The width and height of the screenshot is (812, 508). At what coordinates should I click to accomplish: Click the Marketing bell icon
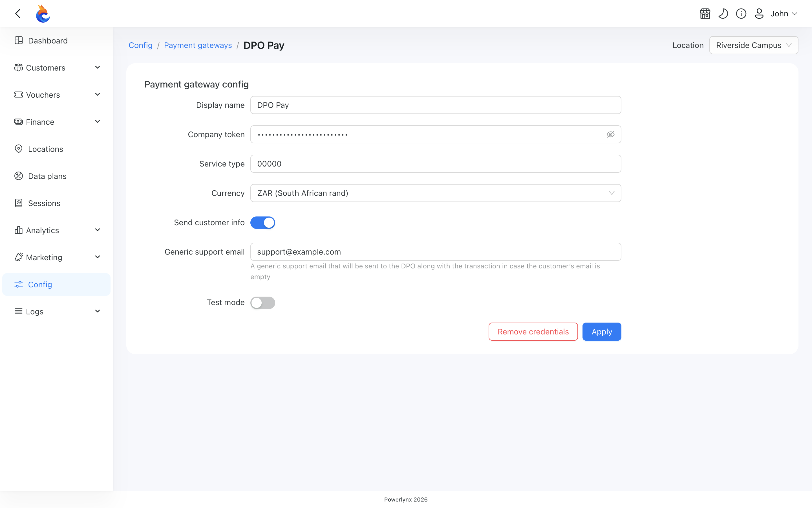(19, 257)
